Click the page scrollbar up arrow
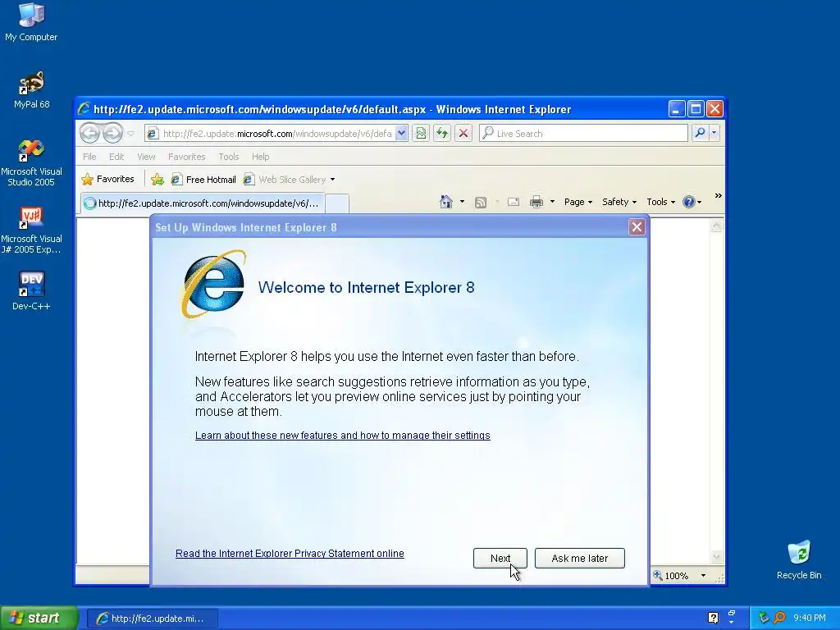The height and width of the screenshot is (630, 840). click(716, 226)
